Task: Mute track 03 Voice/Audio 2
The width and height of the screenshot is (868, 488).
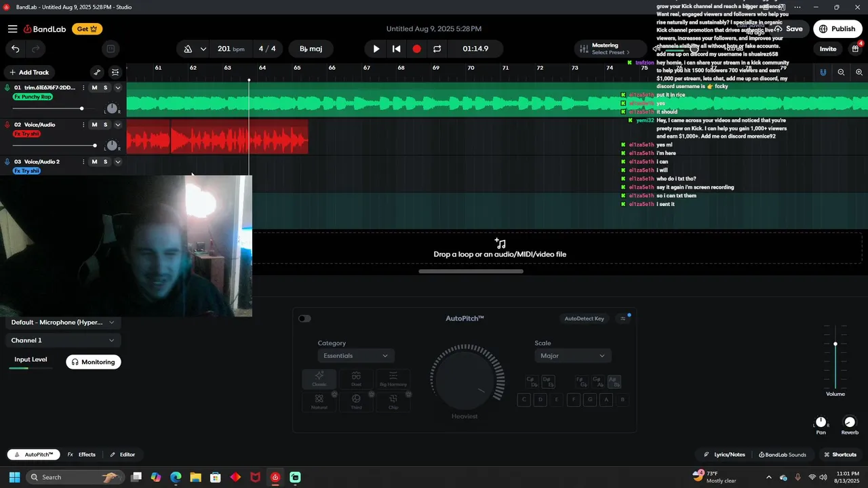Action: click(x=94, y=161)
